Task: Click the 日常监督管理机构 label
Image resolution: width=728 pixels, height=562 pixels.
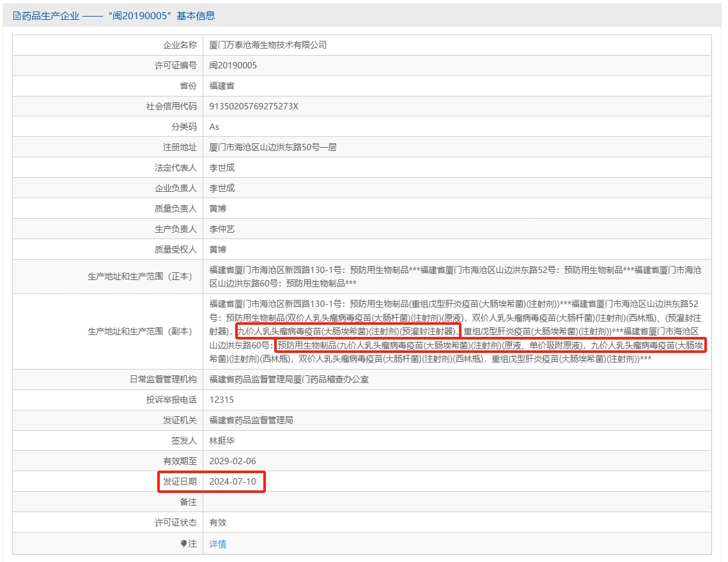Action: [163, 380]
